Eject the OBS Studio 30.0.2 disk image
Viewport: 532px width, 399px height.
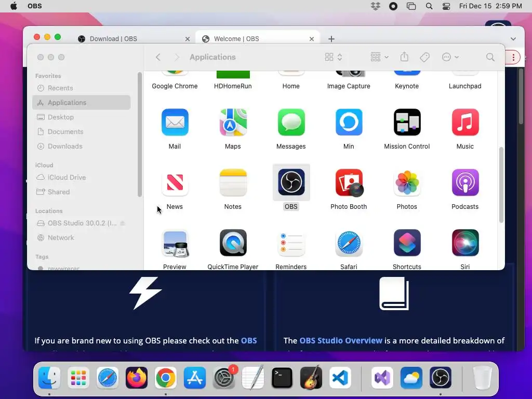(123, 223)
